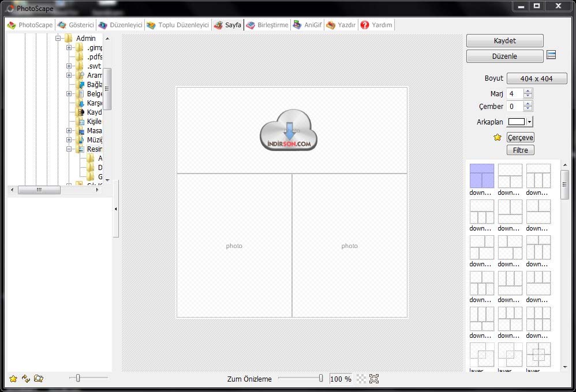Click the top photo cell with logo
The image size is (576, 392).
click(292, 130)
